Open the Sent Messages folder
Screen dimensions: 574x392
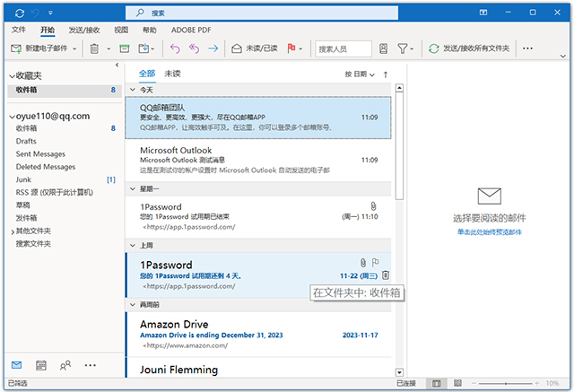tap(40, 153)
